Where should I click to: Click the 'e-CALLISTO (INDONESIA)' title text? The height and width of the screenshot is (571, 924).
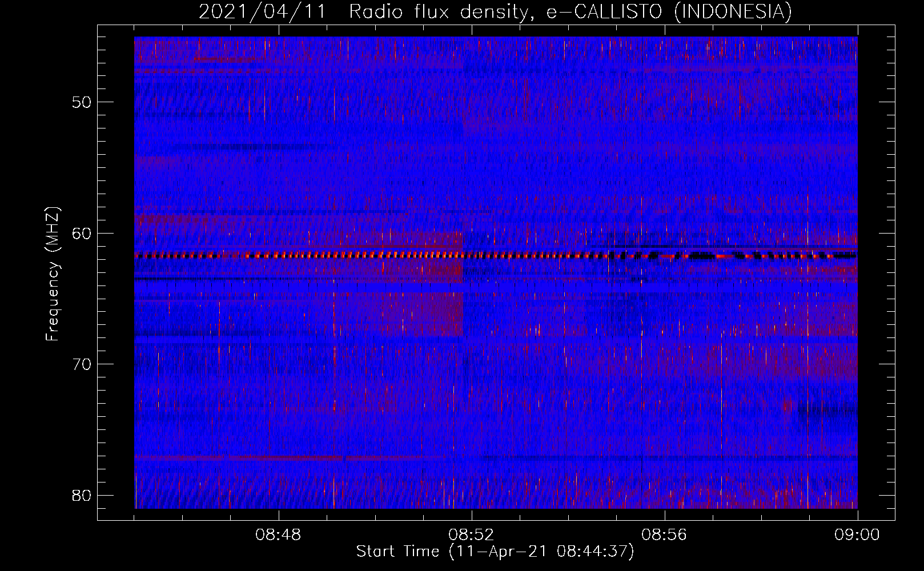tap(669, 12)
